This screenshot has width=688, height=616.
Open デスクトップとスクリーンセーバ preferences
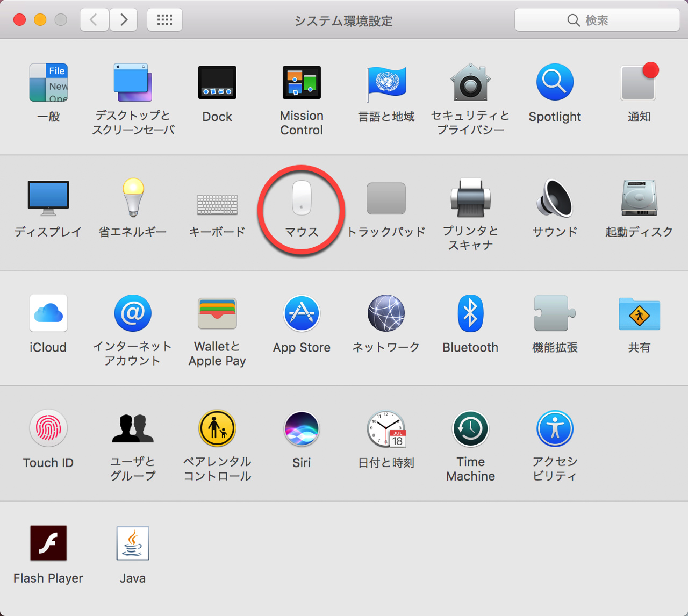tap(133, 82)
